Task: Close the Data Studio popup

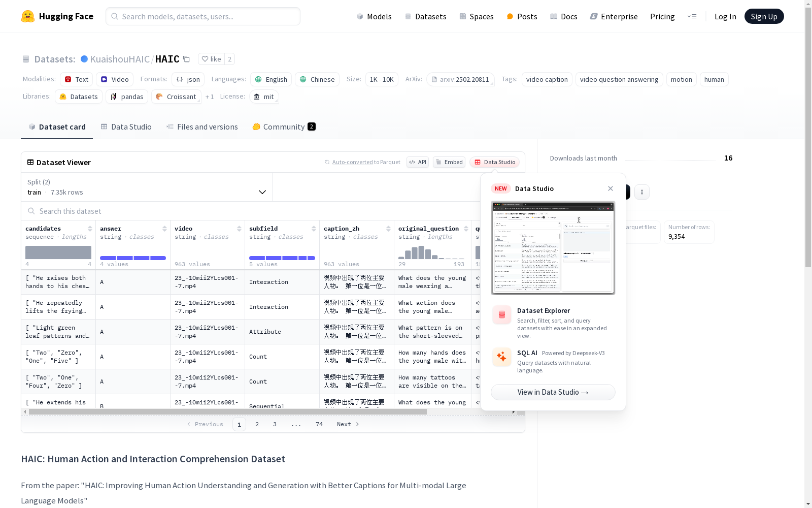Action: click(x=611, y=188)
